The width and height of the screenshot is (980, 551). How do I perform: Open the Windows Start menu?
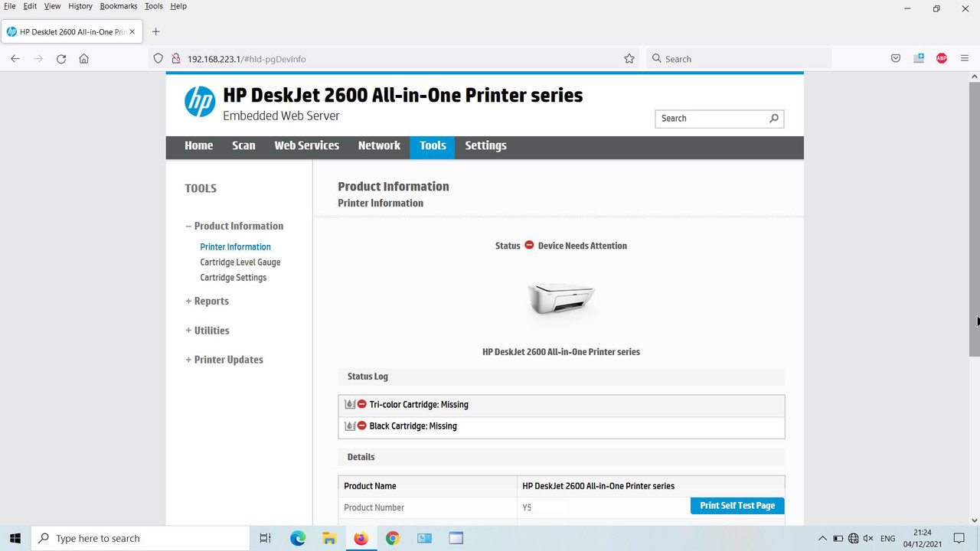coord(15,538)
